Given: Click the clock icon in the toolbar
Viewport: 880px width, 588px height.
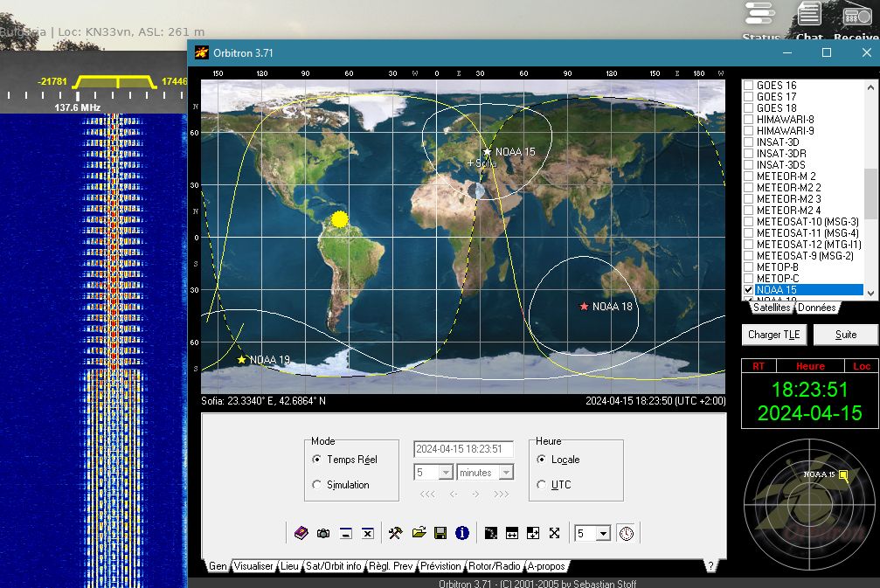Looking at the screenshot, I should (626, 533).
